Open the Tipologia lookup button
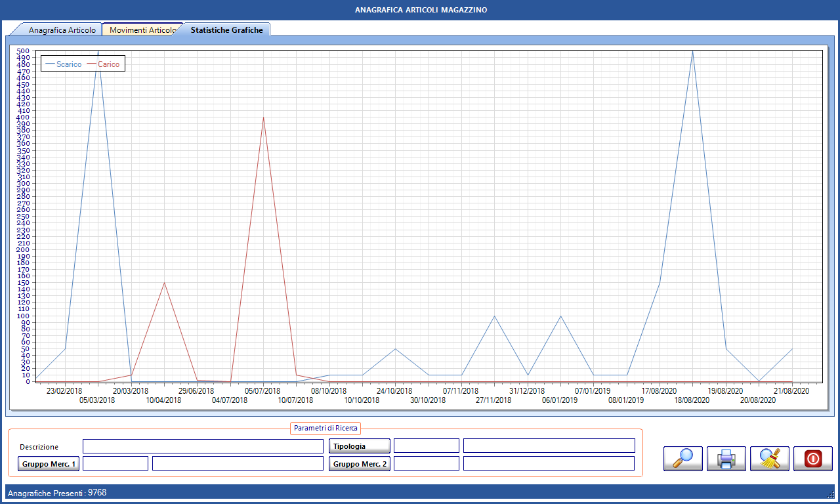Screen dimensions: 840x504 (359, 446)
